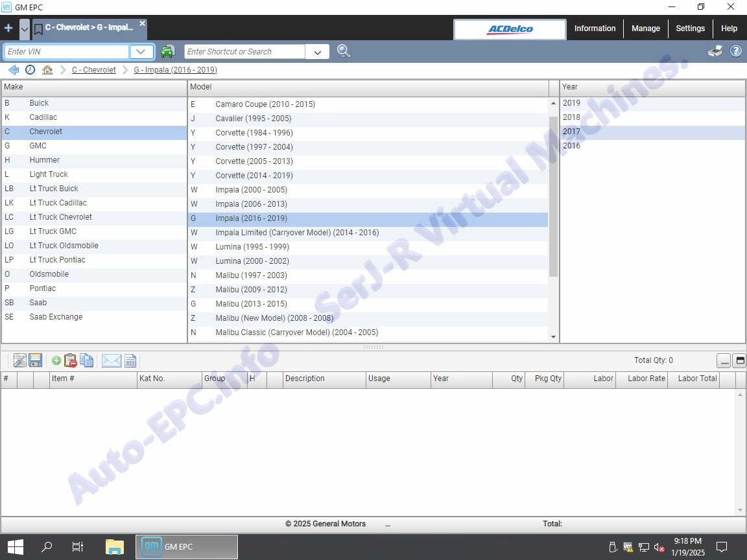Click the Enter VIN input field
Viewport: 747px width, 560px height.
tap(67, 52)
